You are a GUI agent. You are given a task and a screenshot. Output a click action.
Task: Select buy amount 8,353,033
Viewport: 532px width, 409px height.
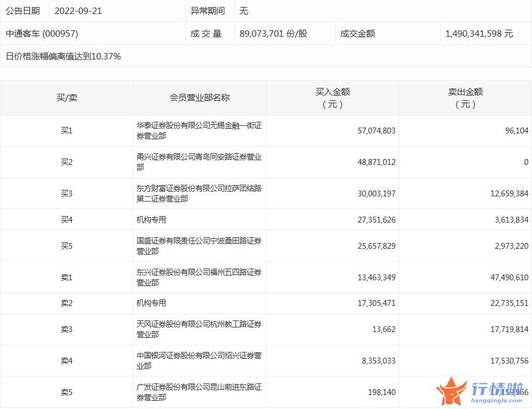[379, 361]
